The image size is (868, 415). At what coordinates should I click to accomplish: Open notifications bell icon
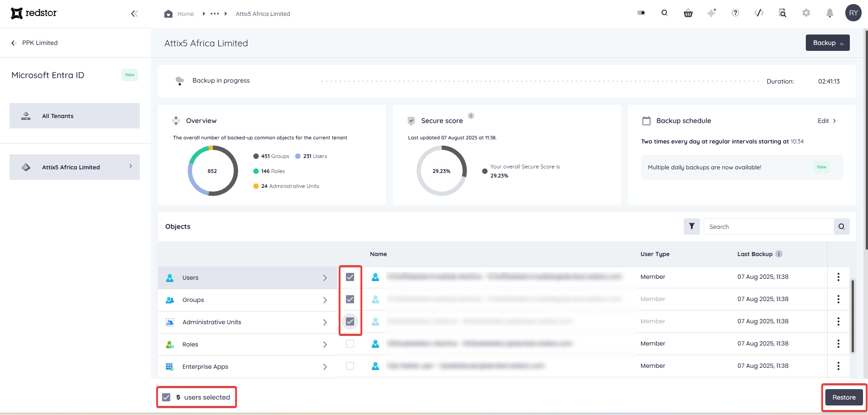(830, 13)
